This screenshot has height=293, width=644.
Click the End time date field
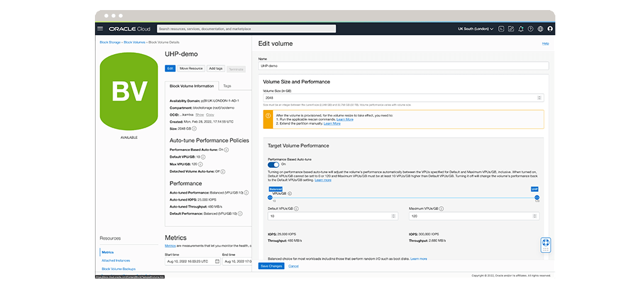(237, 262)
